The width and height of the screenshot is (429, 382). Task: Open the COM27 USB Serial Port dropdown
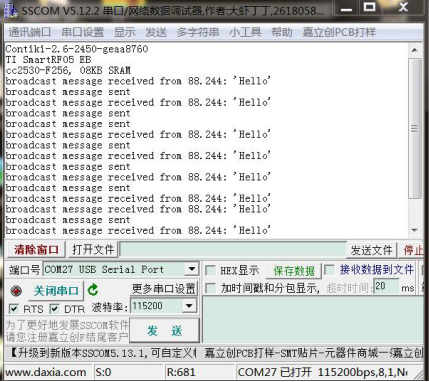pos(192,269)
